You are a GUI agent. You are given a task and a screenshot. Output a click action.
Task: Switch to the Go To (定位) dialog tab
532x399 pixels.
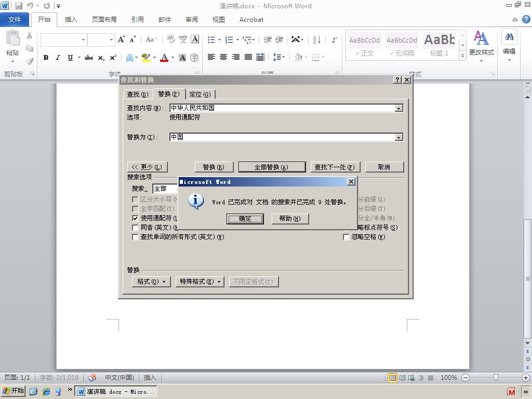[x=200, y=95]
